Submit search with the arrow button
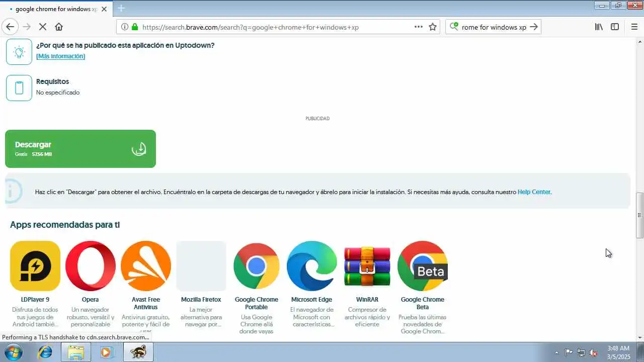 click(x=534, y=27)
